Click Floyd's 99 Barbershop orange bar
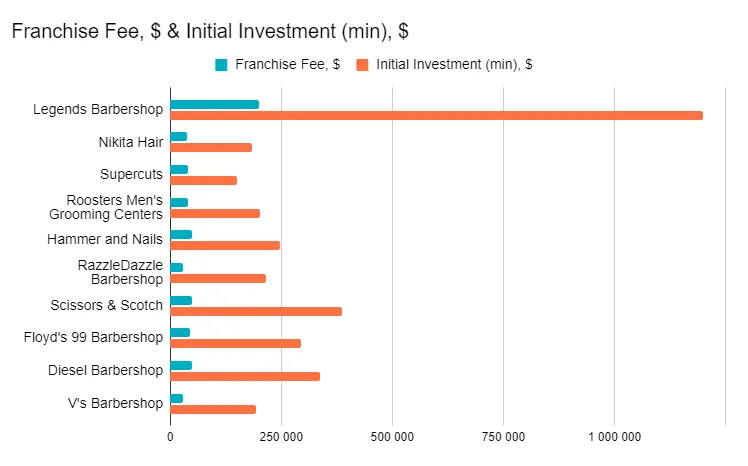 [x=235, y=343]
